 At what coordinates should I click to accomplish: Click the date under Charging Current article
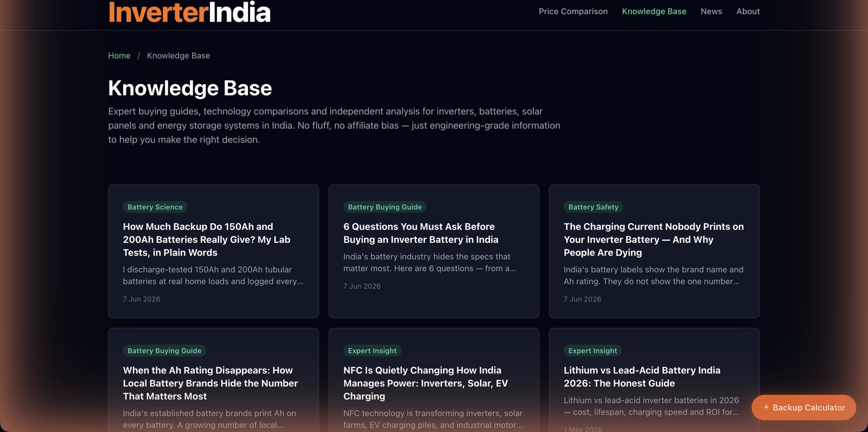point(582,299)
